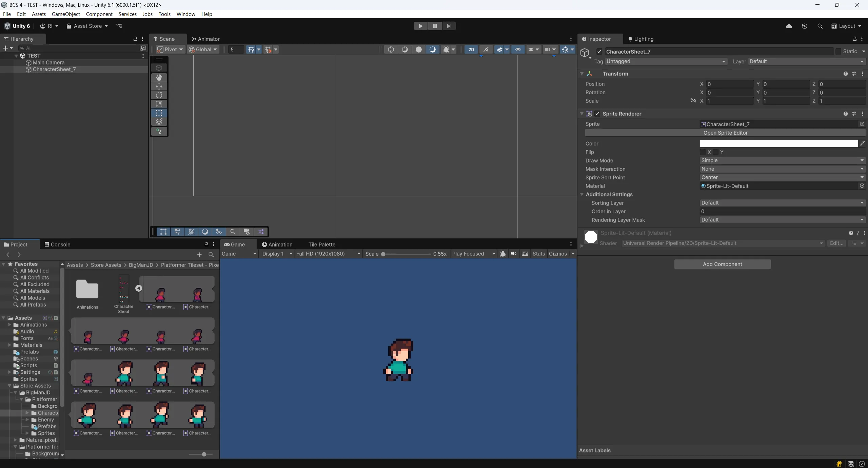The height and width of the screenshot is (468, 868).
Task: Open the Global dropdown in Scene toolbar
Action: pyautogui.click(x=203, y=50)
